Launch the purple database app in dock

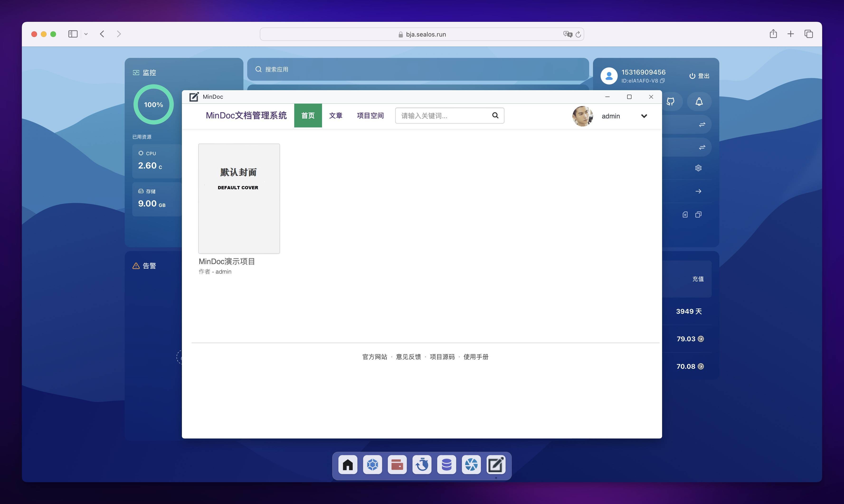446,464
